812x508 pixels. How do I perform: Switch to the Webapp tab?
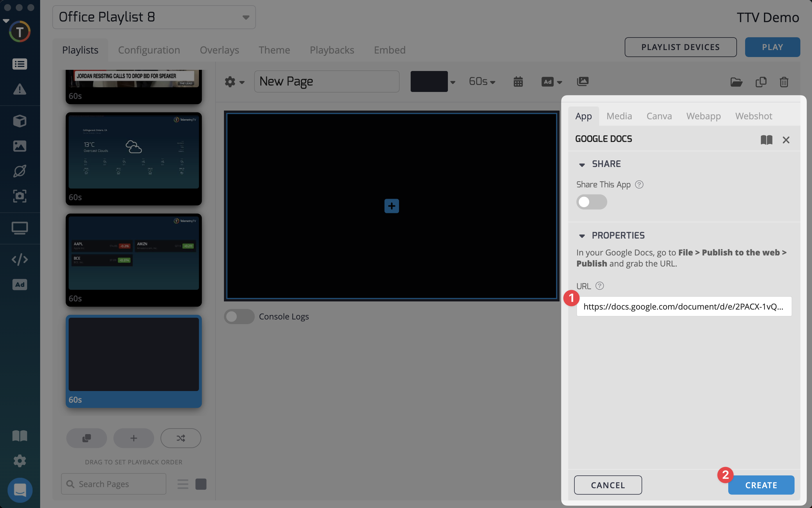click(x=703, y=116)
